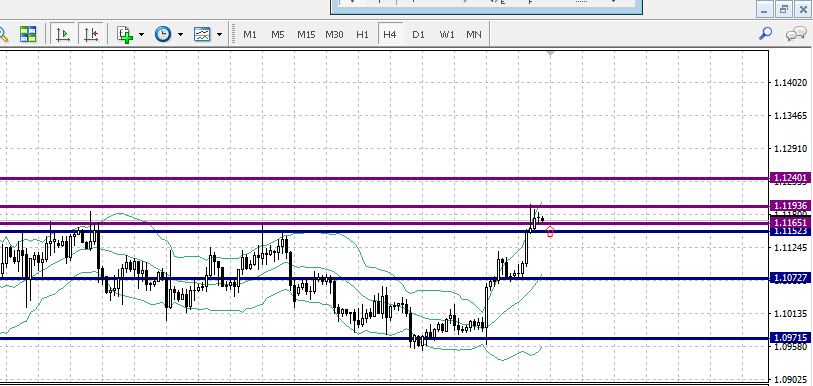Image resolution: width=813 pixels, height=386 pixels.
Task: Expand the Indicators dropdown arrow
Action: [x=141, y=35]
